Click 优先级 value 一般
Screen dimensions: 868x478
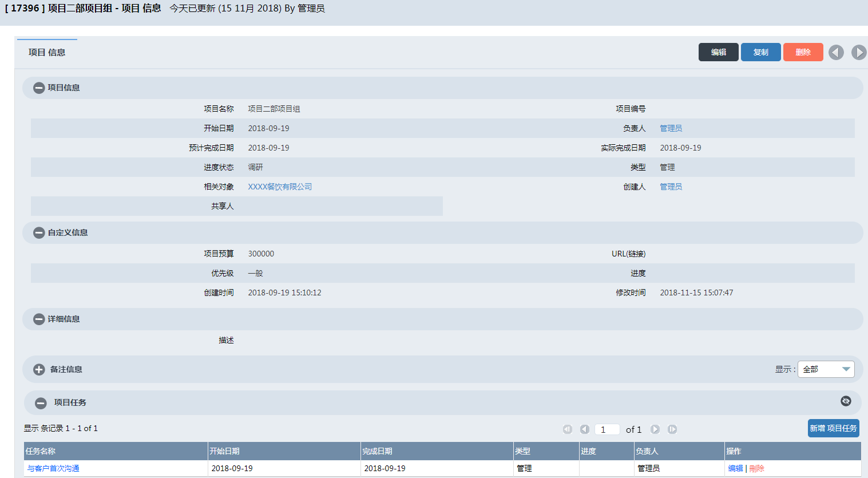coord(256,273)
